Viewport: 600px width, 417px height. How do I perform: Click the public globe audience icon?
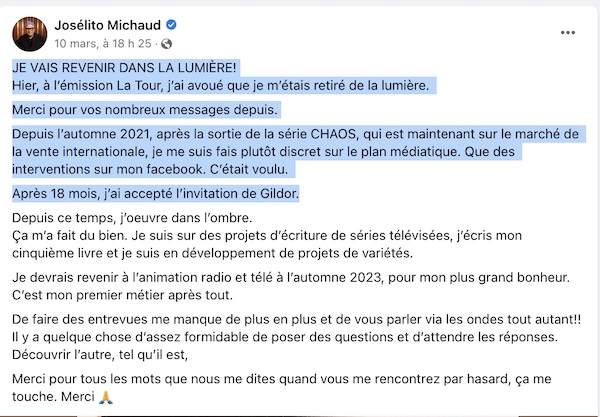coord(166,44)
